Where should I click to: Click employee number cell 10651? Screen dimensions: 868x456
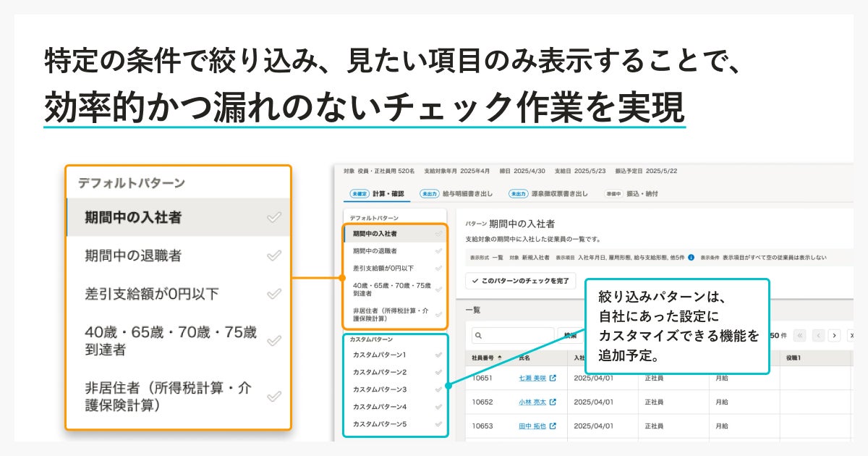click(482, 378)
